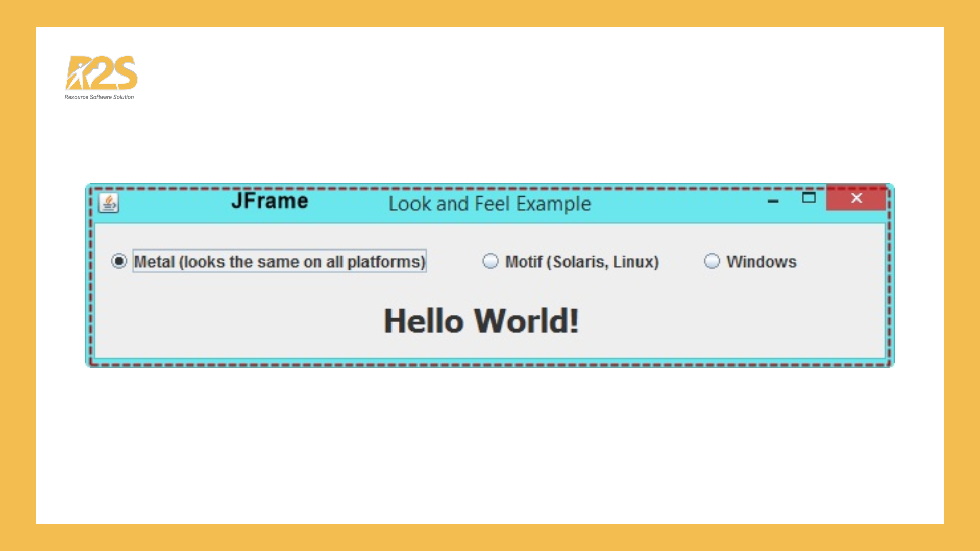Select the Metal radio button circle

click(119, 261)
